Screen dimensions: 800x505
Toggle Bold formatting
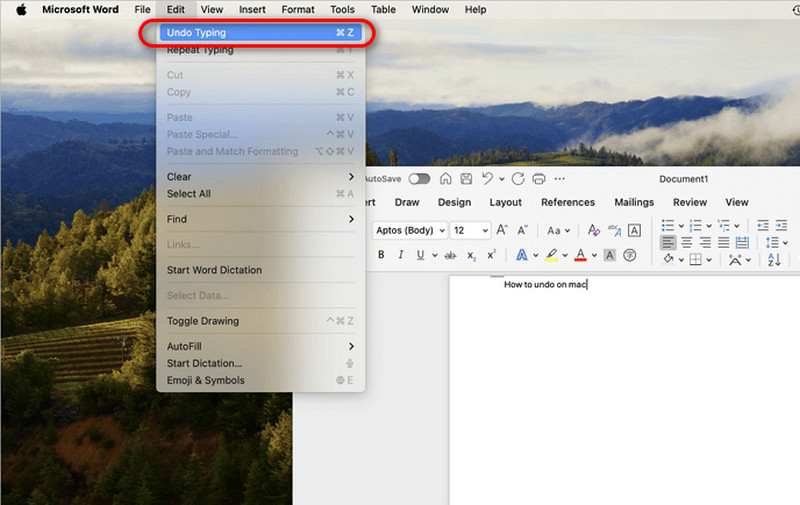pyautogui.click(x=381, y=256)
